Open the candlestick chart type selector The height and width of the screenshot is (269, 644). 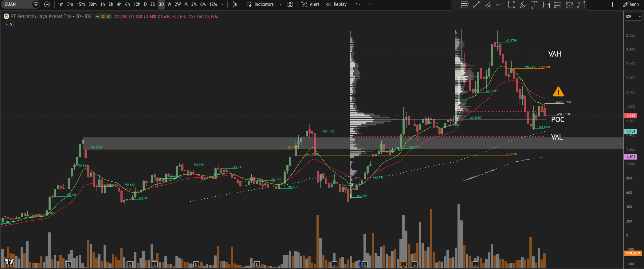[235, 4]
